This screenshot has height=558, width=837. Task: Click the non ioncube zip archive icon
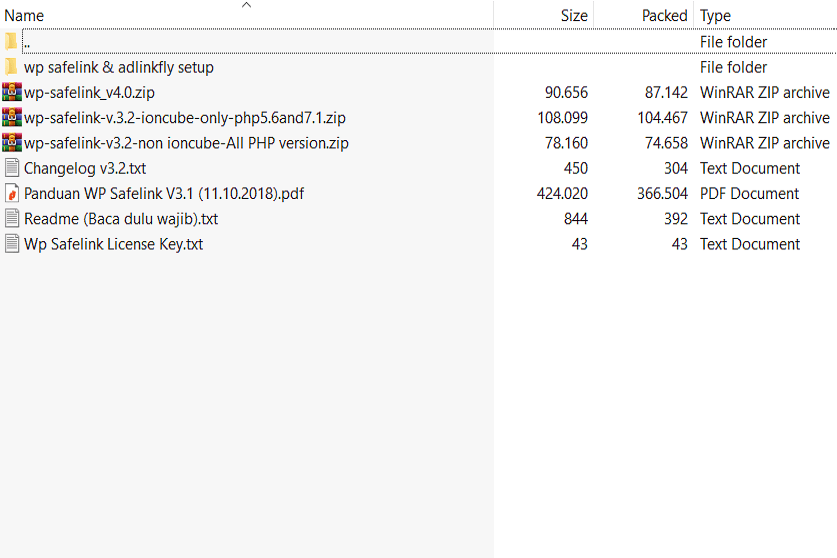pos(12,143)
